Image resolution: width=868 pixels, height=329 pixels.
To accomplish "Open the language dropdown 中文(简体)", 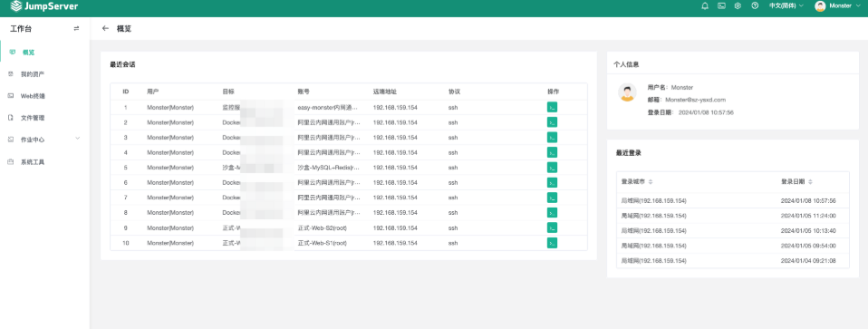I will 786,6.
